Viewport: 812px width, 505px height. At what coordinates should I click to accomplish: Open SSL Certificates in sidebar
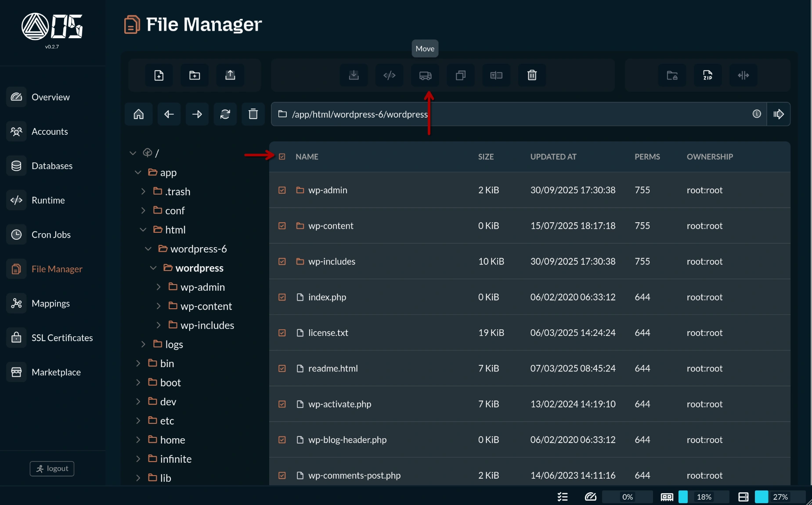[62, 338]
